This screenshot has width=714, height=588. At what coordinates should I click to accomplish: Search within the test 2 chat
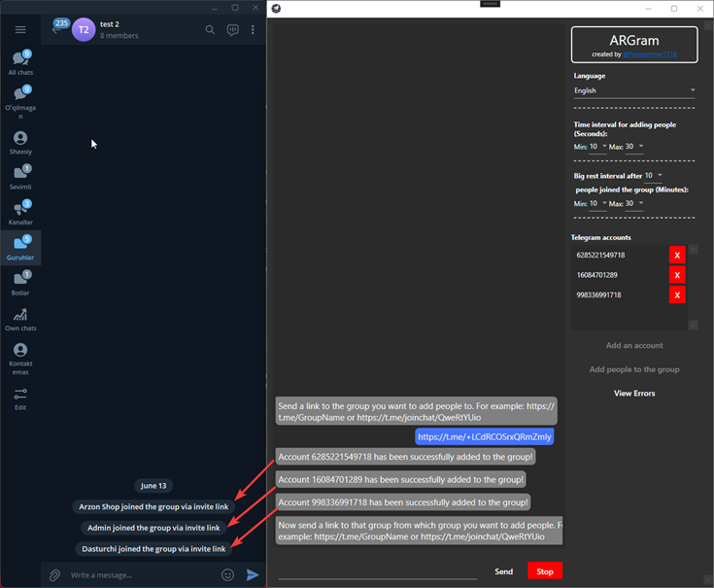(210, 29)
